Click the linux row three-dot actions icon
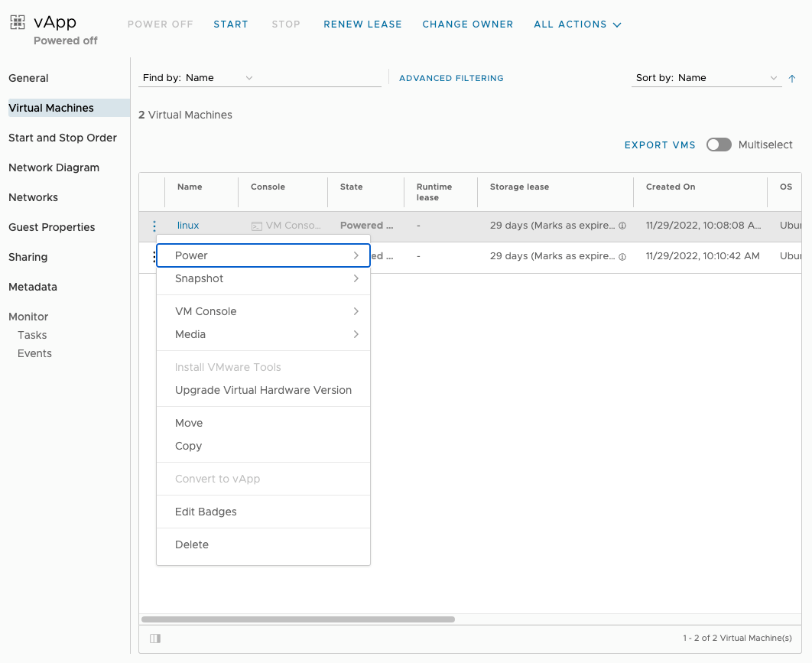812x663 pixels. (x=154, y=226)
